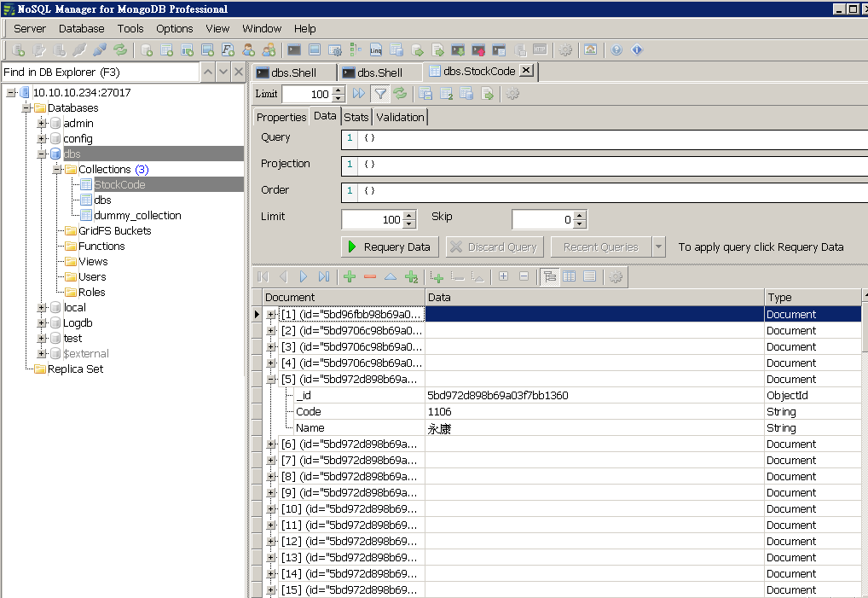Viewport: 868px width, 598px height.
Task: Toggle the filter funnel icon
Action: pyautogui.click(x=380, y=94)
